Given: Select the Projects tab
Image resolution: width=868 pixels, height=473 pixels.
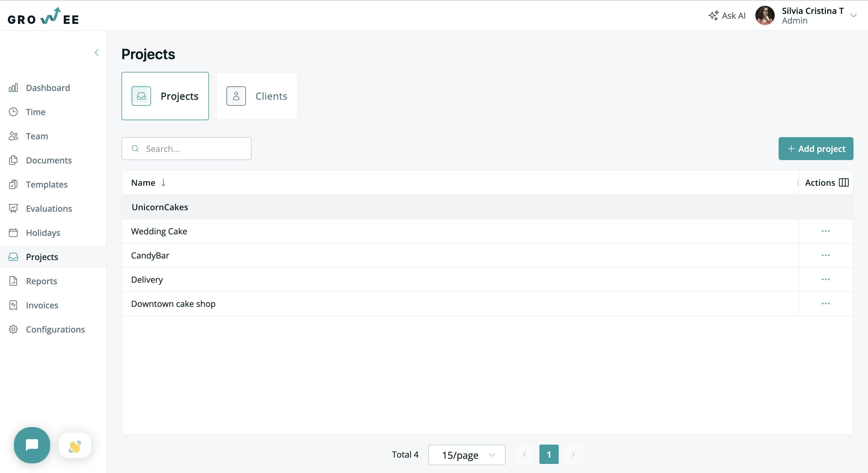Looking at the screenshot, I should click(165, 95).
